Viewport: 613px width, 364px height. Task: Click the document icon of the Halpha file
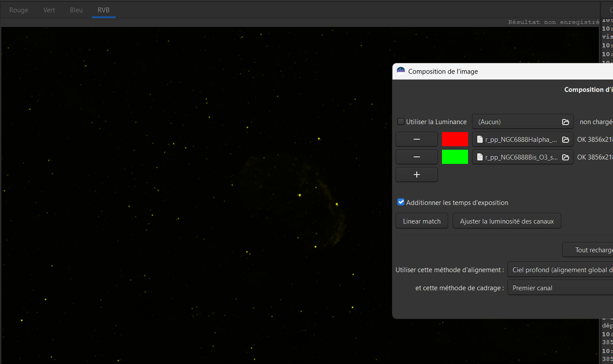pos(480,140)
